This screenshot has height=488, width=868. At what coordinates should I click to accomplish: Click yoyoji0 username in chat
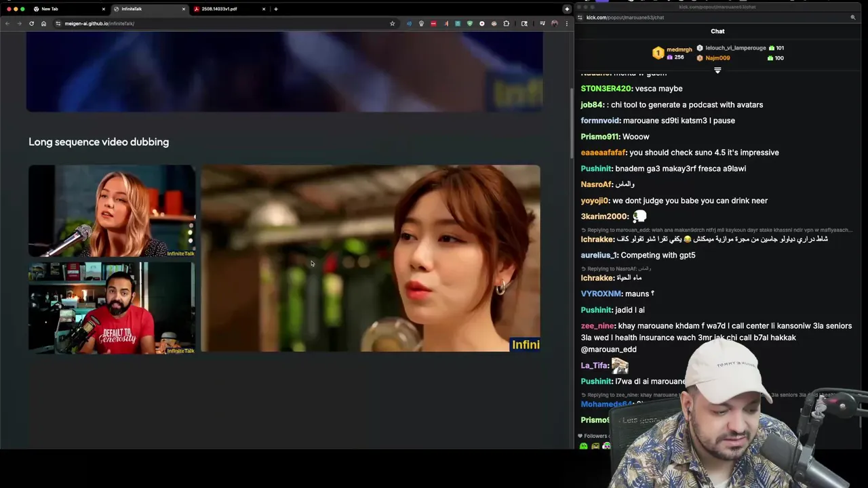click(595, 201)
